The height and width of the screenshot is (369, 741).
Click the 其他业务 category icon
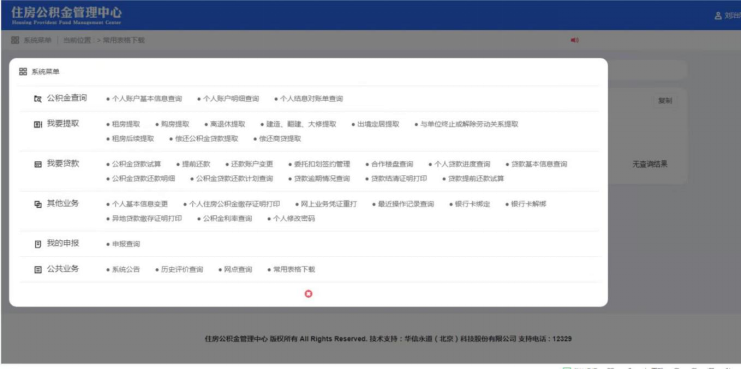pos(38,205)
